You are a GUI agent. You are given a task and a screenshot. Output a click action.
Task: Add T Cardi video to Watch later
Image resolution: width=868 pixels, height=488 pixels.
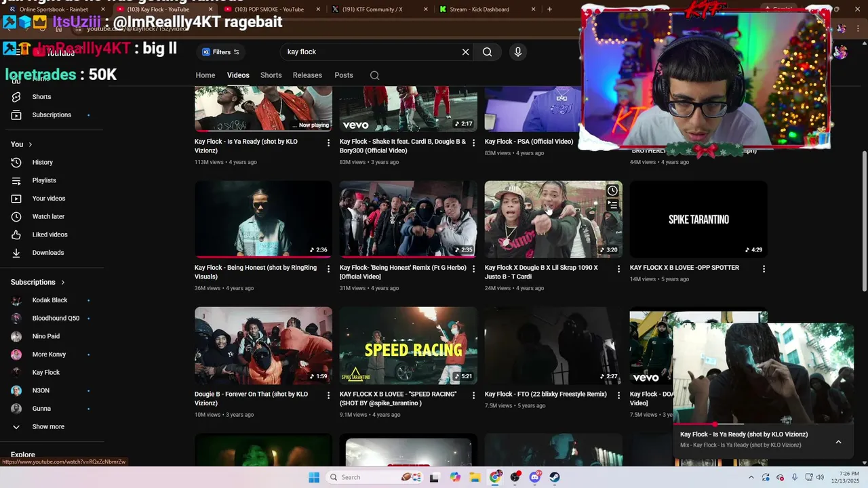pyautogui.click(x=612, y=190)
